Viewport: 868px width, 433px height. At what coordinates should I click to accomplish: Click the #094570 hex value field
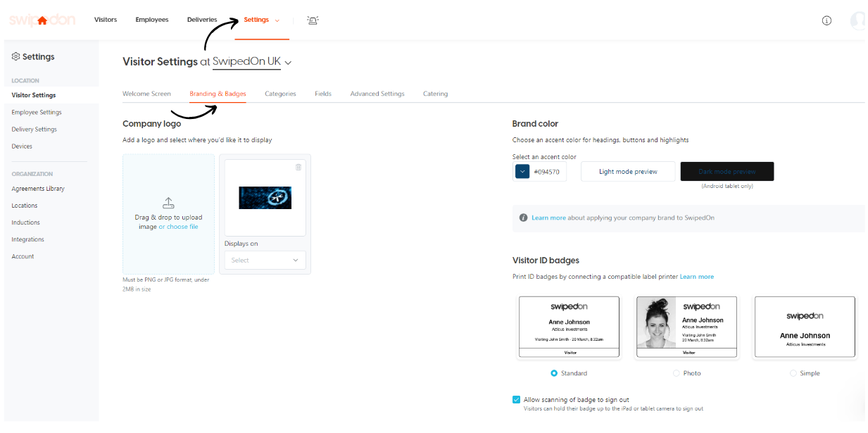coord(548,171)
